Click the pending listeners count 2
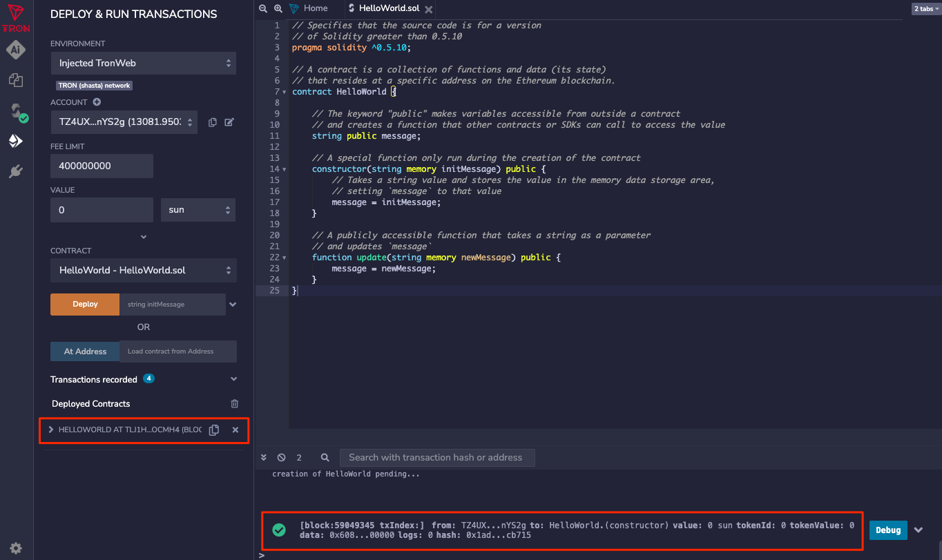 point(299,457)
